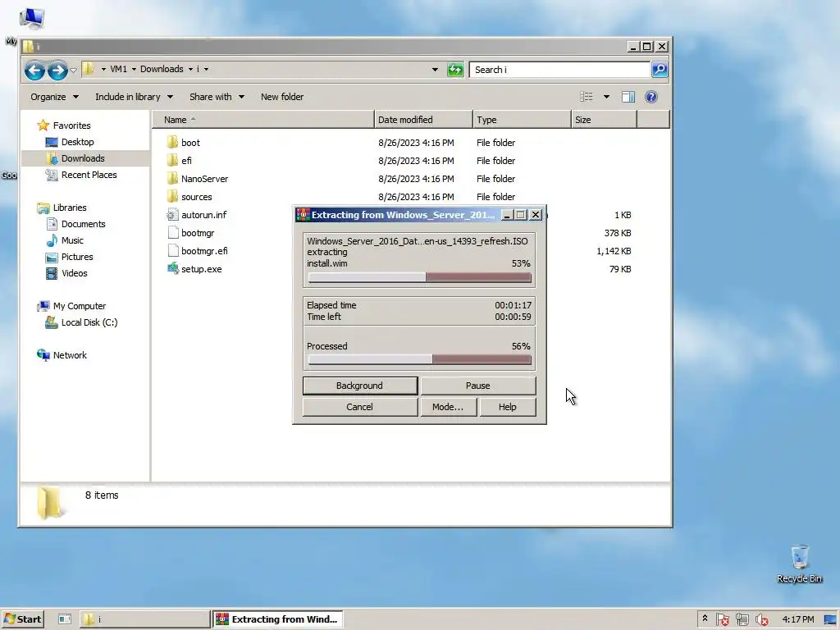
Task: Sort by the Type column header
Action: (x=523, y=120)
